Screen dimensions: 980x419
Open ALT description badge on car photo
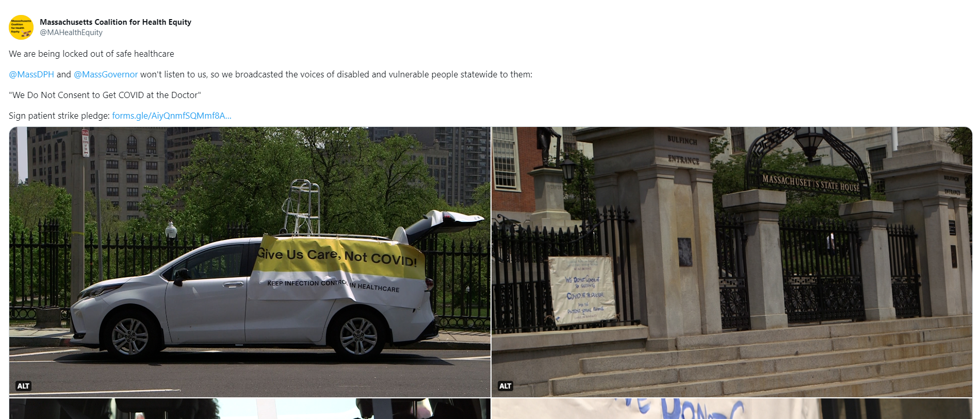24,386
